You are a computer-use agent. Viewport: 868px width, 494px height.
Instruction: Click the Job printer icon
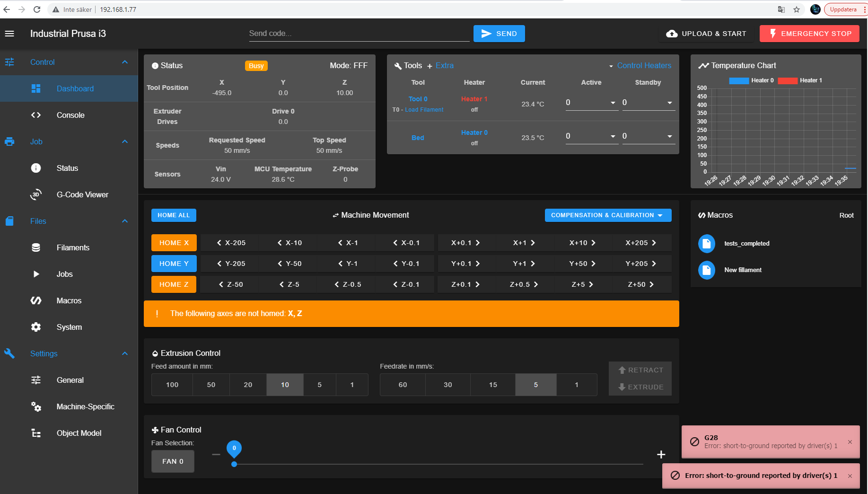tap(9, 141)
